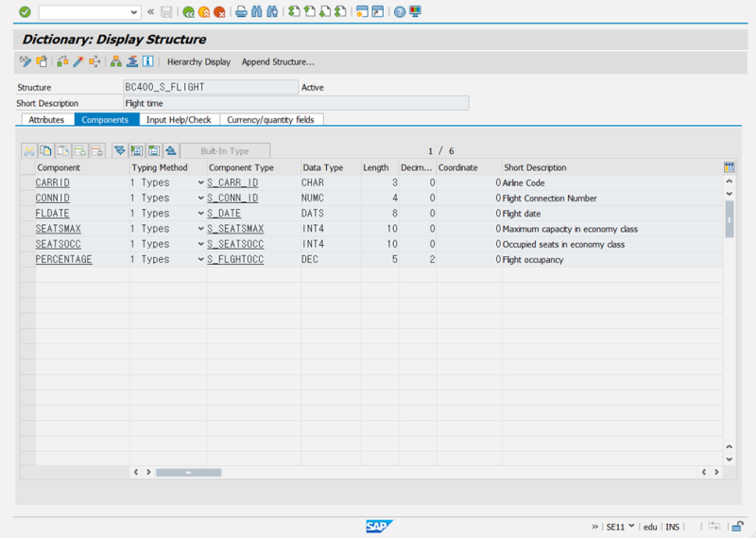Click the Print icon
The image size is (756, 538).
[x=241, y=11]
